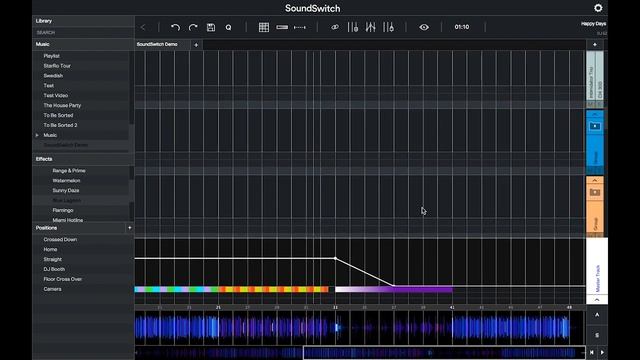Toggle the eye preview icon
640x360 pixels.
point(424,27)
